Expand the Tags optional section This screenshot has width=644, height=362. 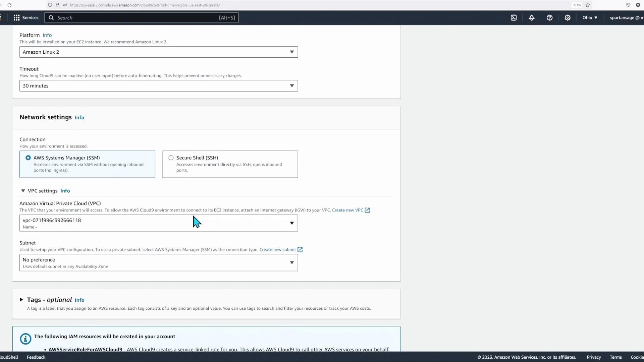pyautogui.click(x=21, y=300)
